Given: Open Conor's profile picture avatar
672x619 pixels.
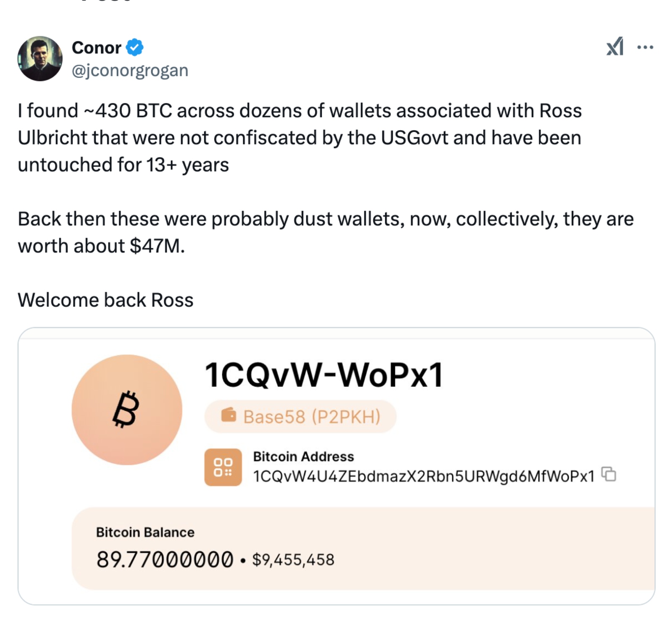Looking at the screenshot, I should point(40,58).
